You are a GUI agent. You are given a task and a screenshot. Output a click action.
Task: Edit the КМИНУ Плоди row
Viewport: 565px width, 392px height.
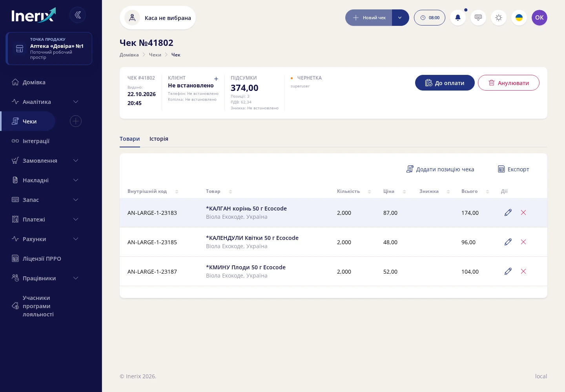click(508, 271)
